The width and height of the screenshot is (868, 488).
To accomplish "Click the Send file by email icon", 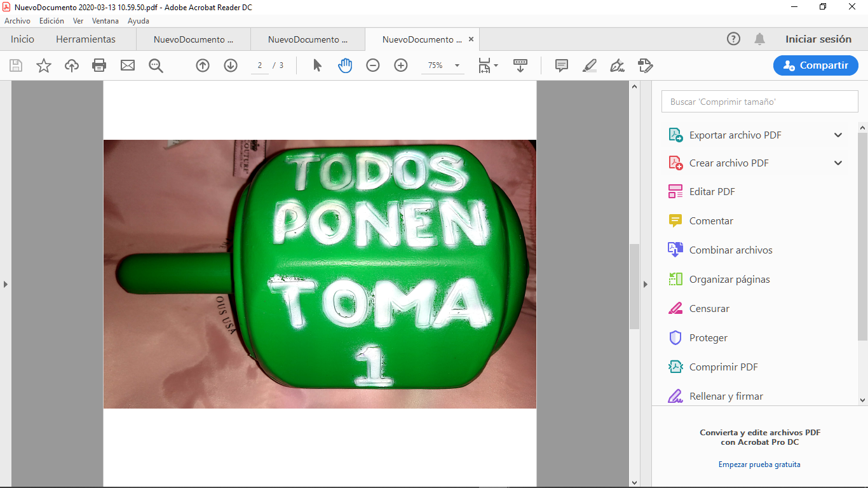I will click(x=128, y=65).
